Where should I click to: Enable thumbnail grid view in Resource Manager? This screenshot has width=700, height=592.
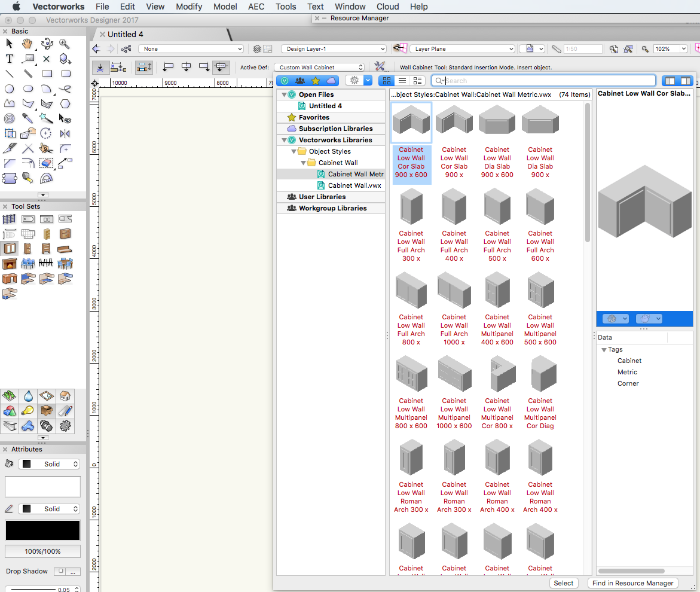tap(386, 80)
